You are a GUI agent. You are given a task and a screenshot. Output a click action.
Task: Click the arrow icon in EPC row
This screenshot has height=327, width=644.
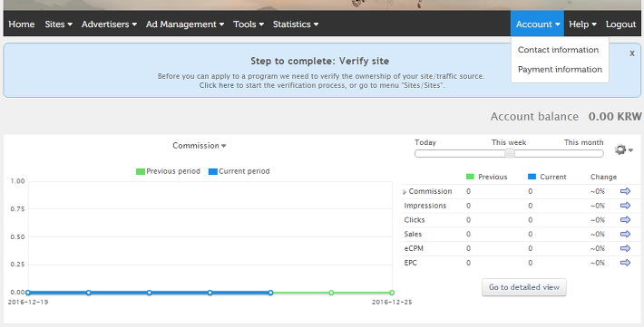(x=625, y=263)
